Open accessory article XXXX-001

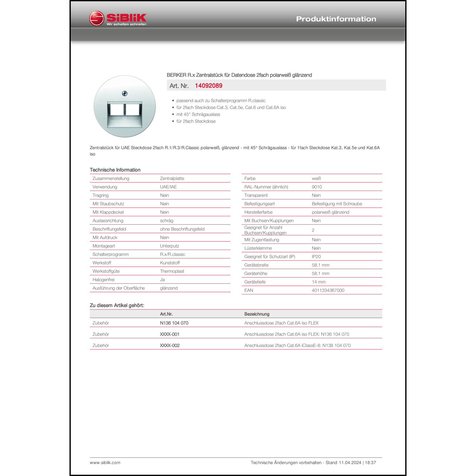[x=169, y=334]
